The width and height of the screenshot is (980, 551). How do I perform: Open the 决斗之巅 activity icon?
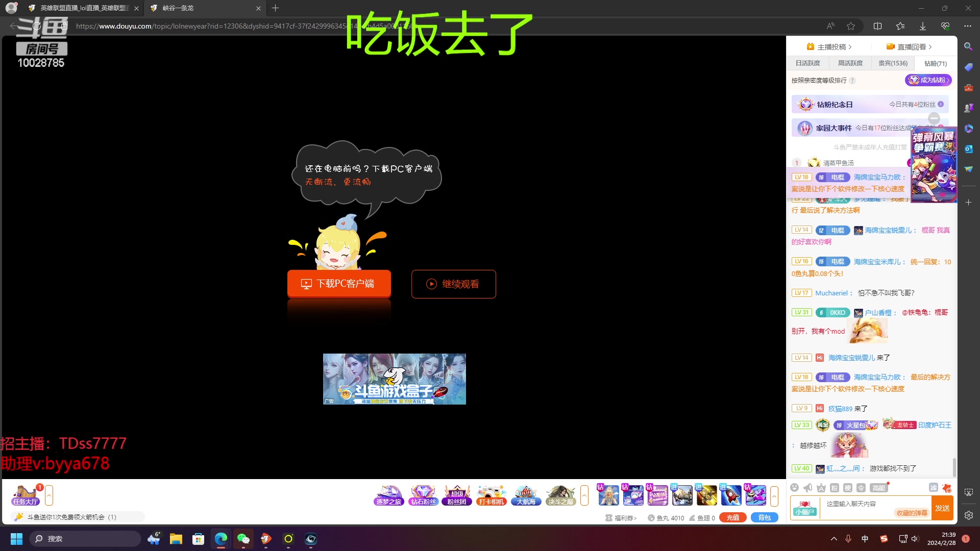tap(560, 495)
